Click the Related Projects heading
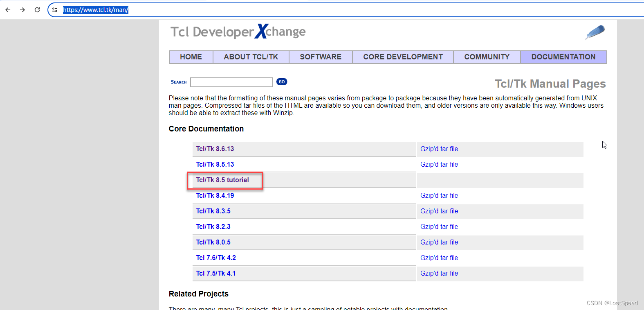Viewport: 644px width, 310px height. click(x=199, y=294)
